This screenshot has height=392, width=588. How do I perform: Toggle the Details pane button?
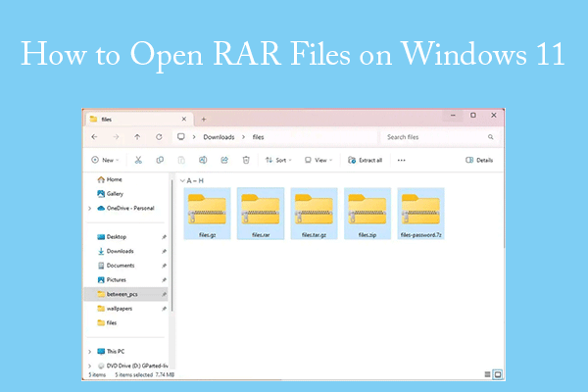479,160
